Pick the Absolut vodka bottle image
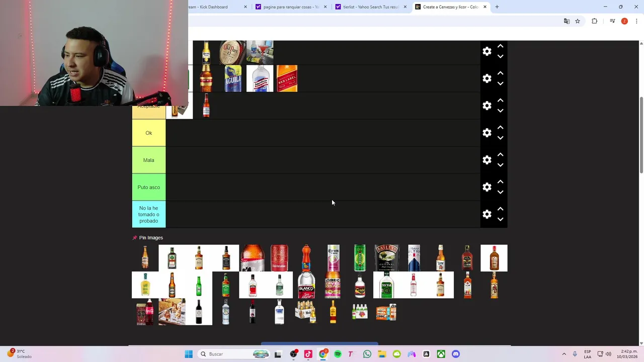The height and width of the screenshot is (362, 644). click(x=279, y=312)
